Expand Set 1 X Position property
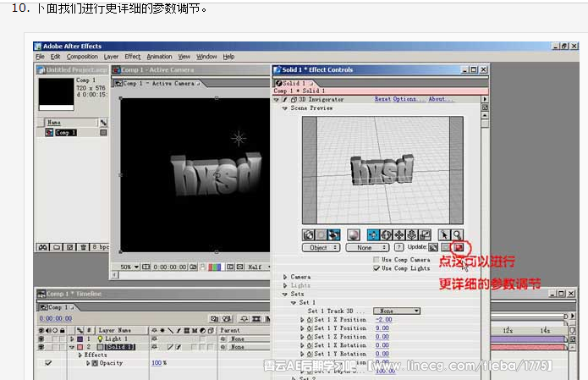This screenshot has height=380, width=588. pos(302,320)
